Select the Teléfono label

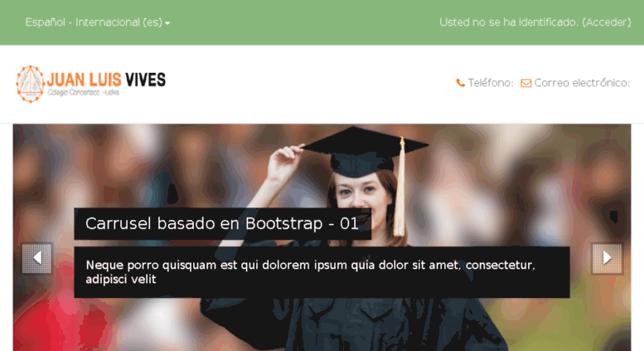tap(491, 83)
